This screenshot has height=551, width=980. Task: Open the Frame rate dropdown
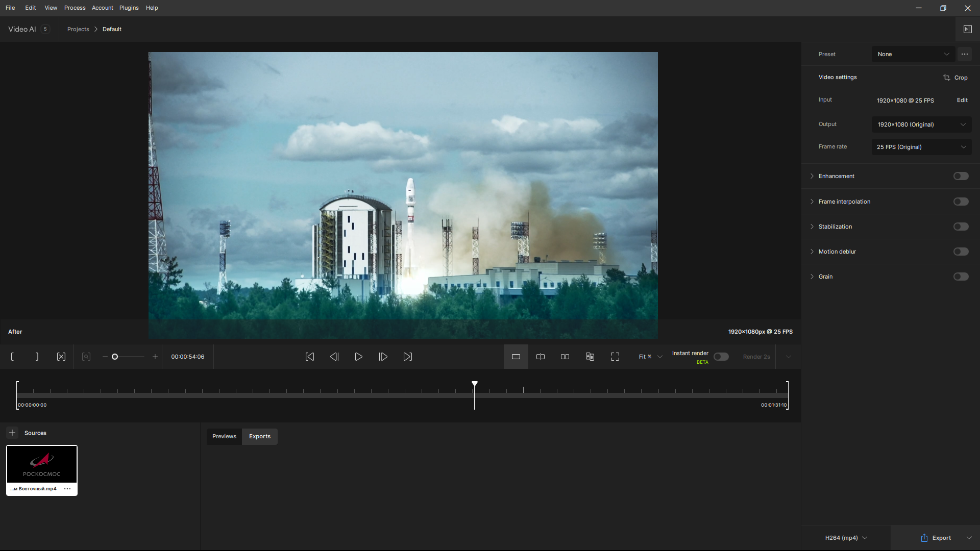point(921,147)
